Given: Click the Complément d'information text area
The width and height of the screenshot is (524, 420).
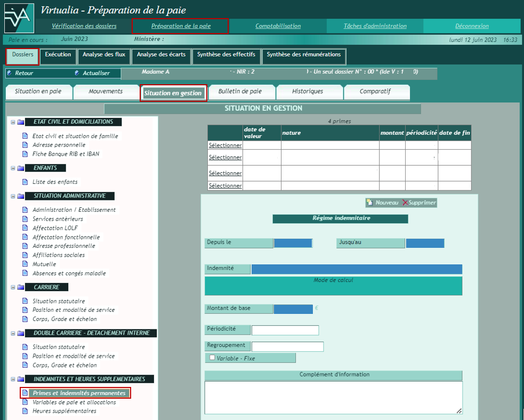Looking at the screenshot, I should tap(333, 397).
